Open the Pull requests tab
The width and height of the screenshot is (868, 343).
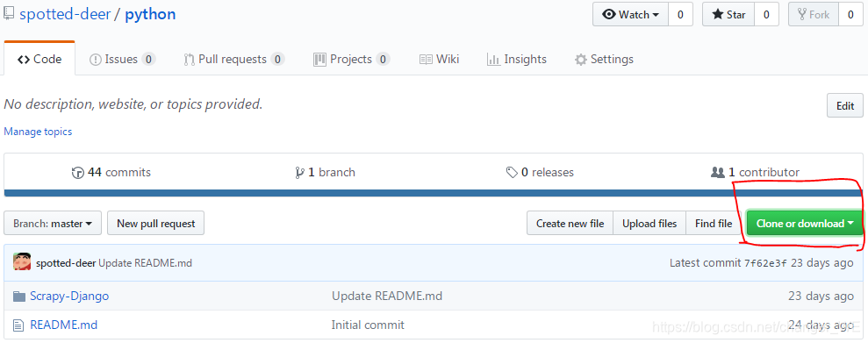tap(233, 59)
